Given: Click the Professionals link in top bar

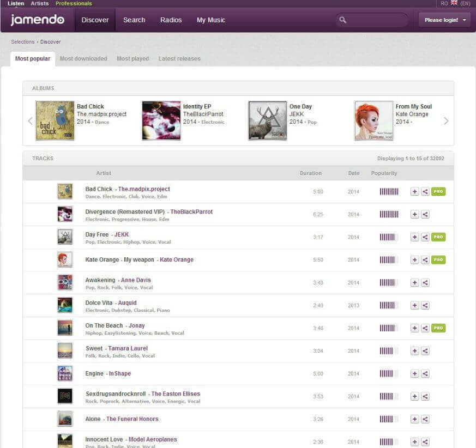Looking at the screenshot, I should pos(74,3).
